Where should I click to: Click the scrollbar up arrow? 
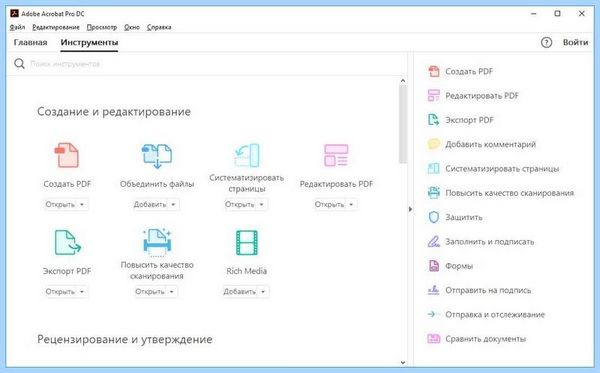(x=403, y=80)
